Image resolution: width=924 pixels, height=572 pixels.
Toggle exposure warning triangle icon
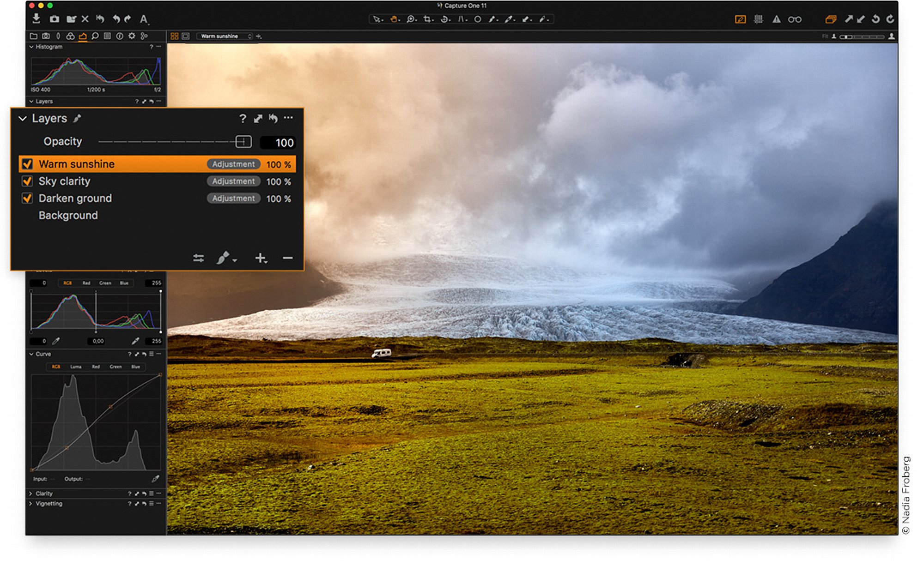point(777,19)
